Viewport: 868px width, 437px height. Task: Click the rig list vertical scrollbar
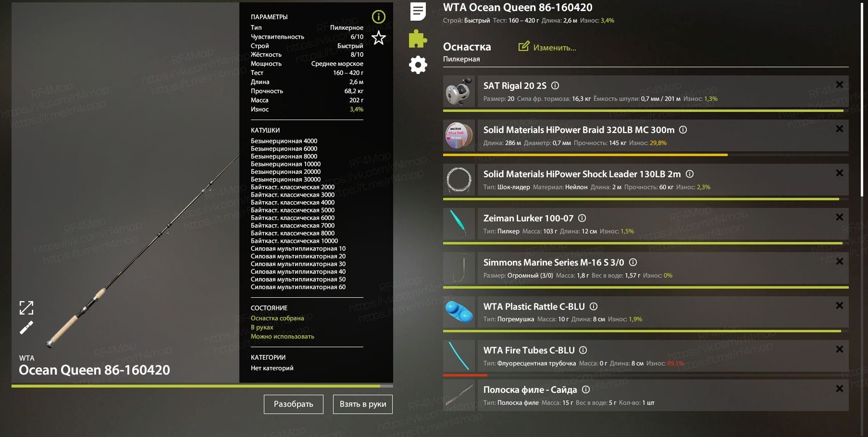click(x=863, y=100)
